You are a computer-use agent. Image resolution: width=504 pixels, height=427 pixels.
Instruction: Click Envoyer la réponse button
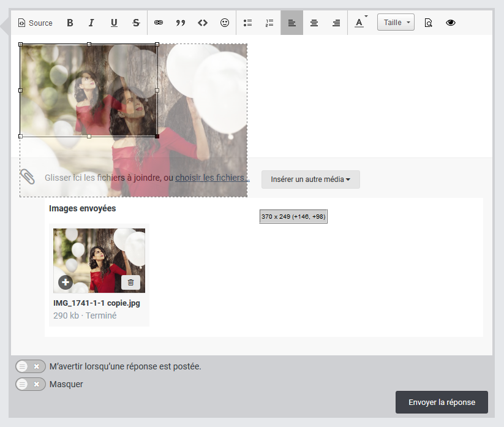(x=442, y=402)
